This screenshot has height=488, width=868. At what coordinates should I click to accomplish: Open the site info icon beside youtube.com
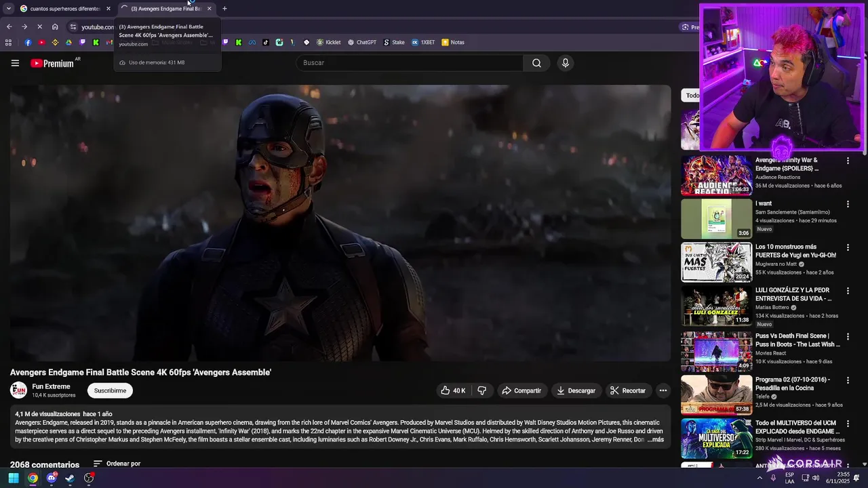(73, 26)
